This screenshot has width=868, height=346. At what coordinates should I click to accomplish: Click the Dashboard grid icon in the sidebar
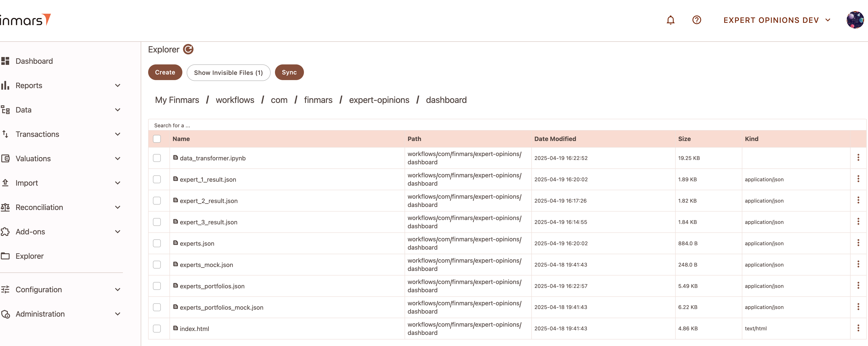(x=5, y=61)
